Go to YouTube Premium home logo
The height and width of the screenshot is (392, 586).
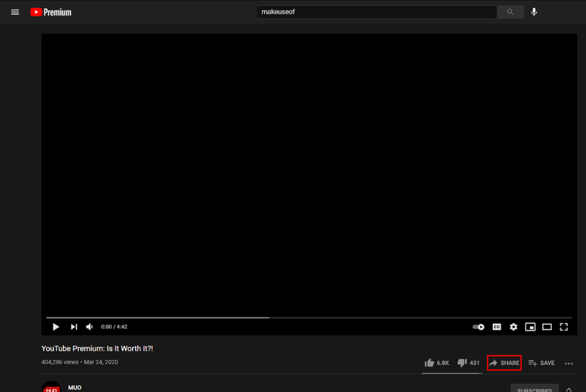point(51,12)
